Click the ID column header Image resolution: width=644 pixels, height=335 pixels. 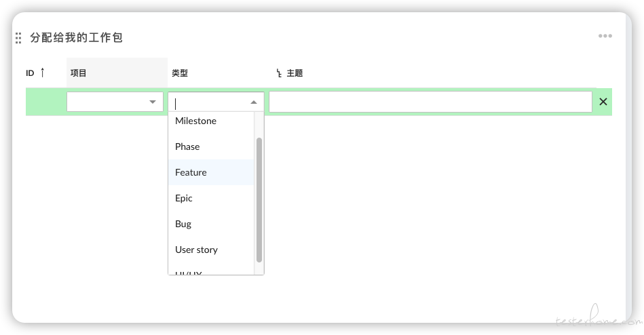click(30, 73)
